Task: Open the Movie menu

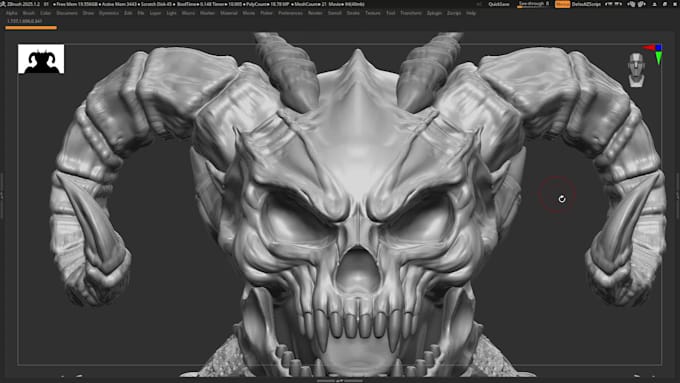Action: point(249,13)
